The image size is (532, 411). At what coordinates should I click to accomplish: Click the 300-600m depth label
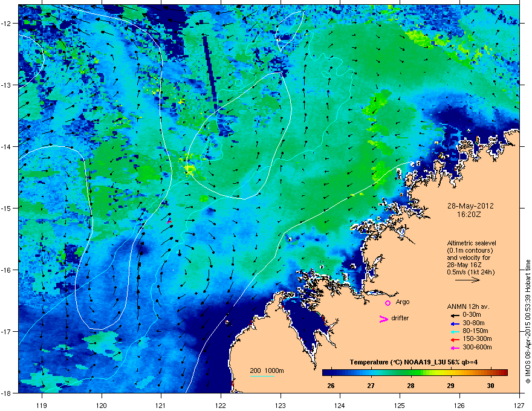(477, 348)
